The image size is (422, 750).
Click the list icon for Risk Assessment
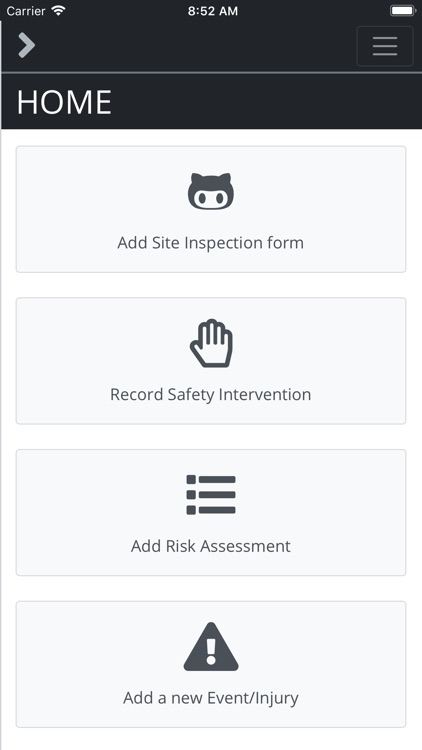point(211,495)
